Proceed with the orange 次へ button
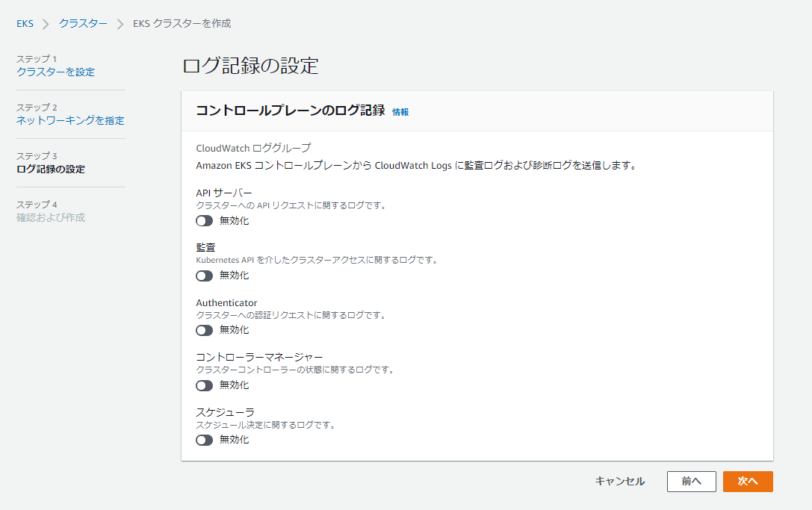812x510 pixels. [747, 482]
